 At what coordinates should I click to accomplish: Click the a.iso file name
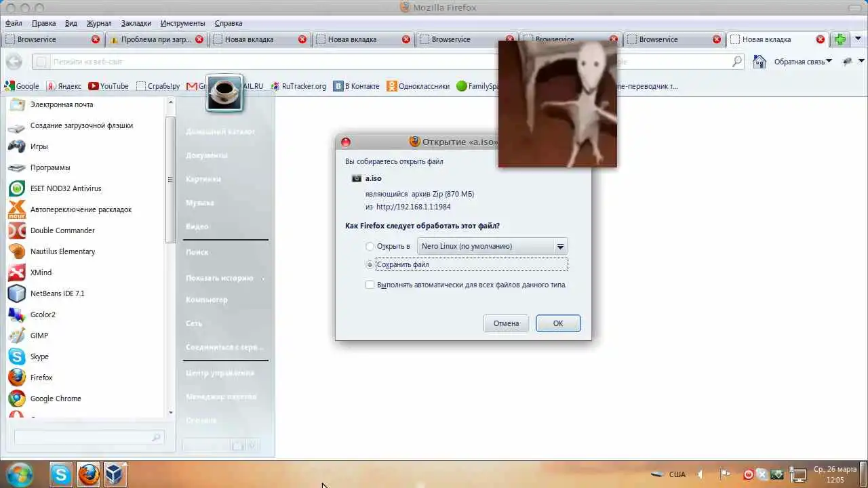click(x=374, y=178)
